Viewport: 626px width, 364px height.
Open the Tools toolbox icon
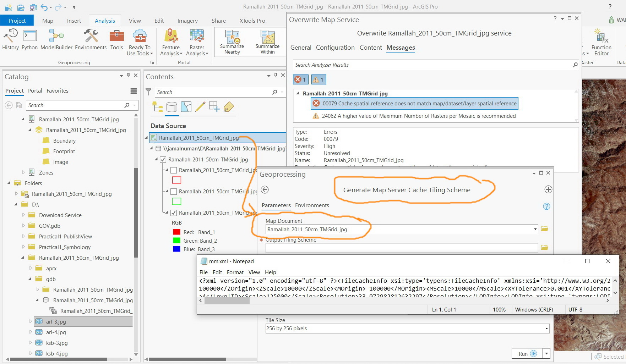(x=116, y=39)
